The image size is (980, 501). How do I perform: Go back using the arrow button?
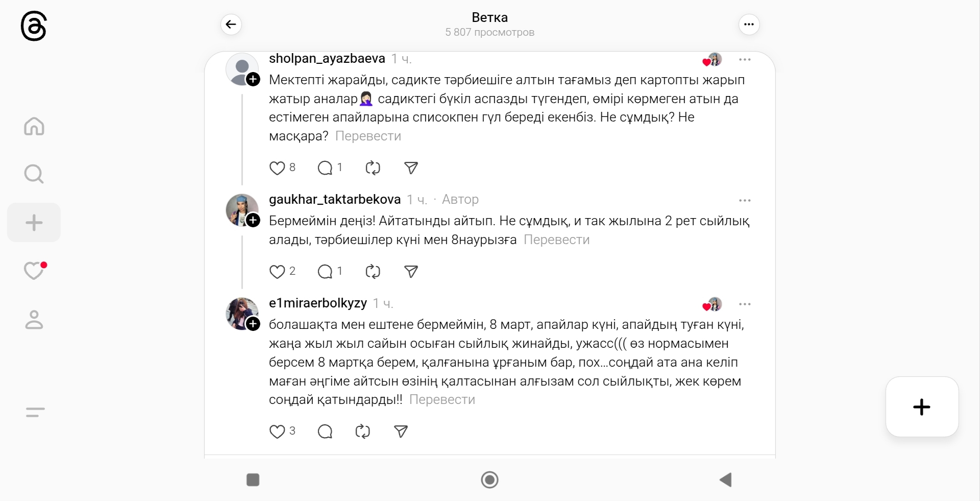pyautogui.click(x=231, y=25)
